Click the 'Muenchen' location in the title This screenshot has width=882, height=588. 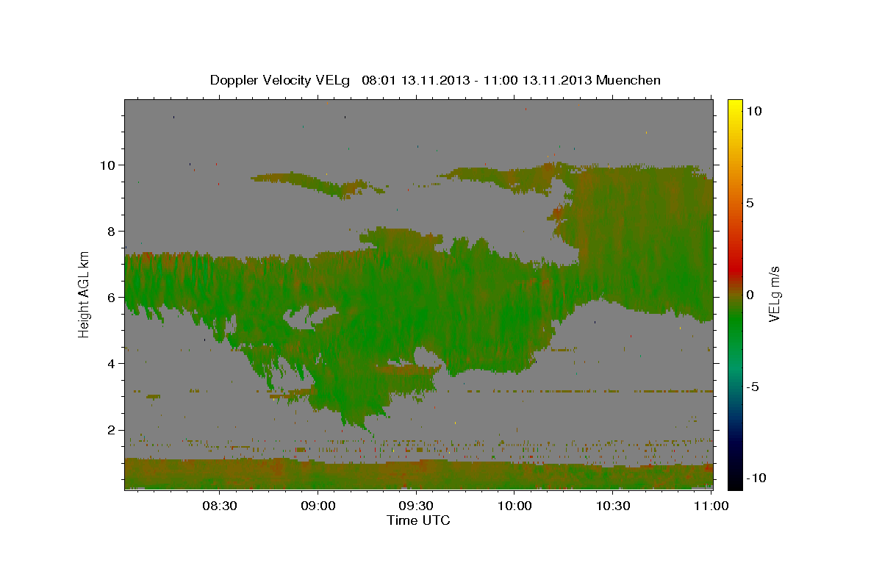pos(628,80)
